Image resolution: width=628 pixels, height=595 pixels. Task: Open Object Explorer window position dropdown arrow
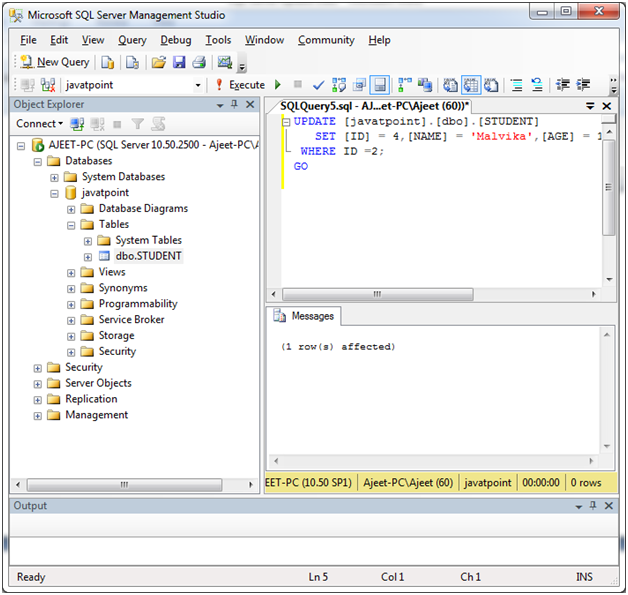(220, 105)
